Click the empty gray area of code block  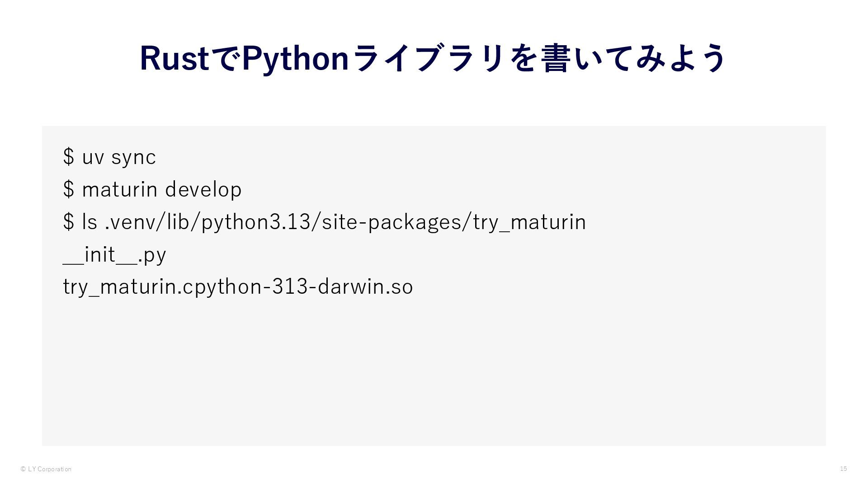(x=434, y=371)
